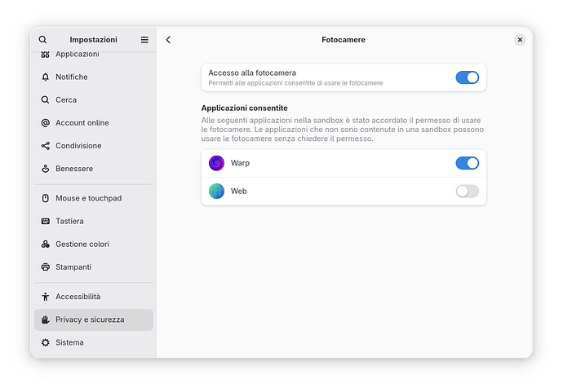563x392 pixels.
Task: Close the Impostazioni window
Action: click(520, 39)
